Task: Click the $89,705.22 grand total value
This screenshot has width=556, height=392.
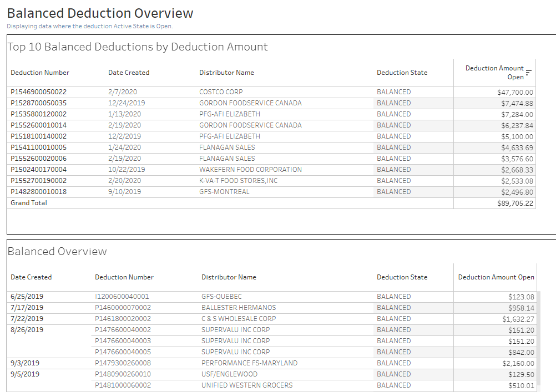Action: click(515, 203)
